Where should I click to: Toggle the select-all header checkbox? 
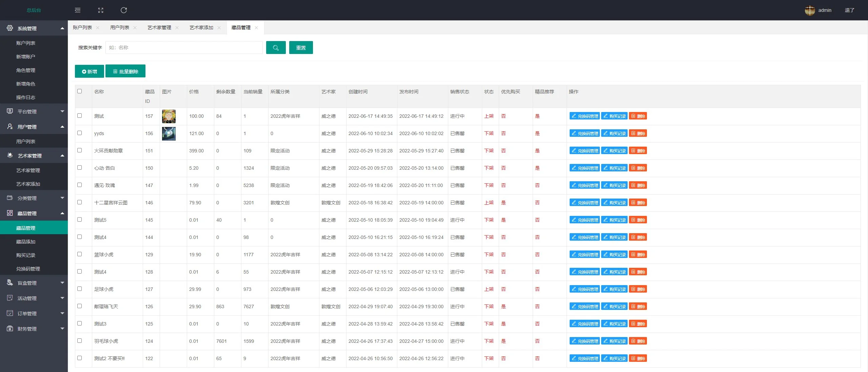click(x=80, y=91)
